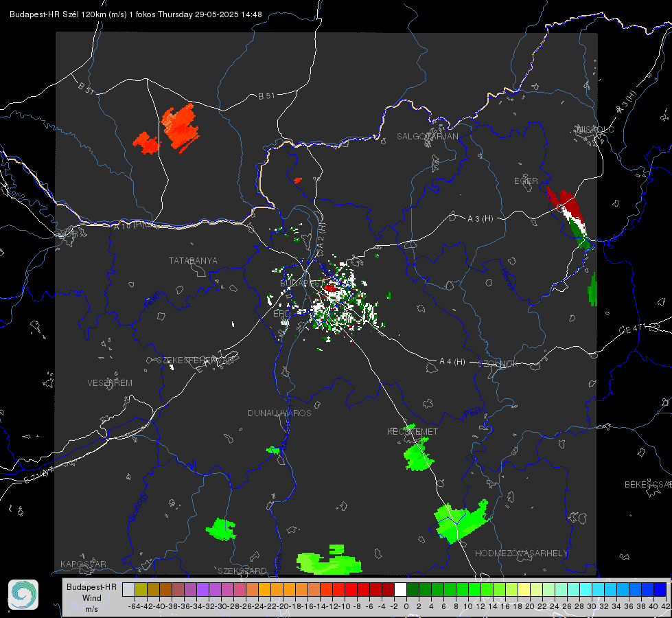Click the MISKOLC city label
Viewport: 672px width, 618px height.
coord(595,129)
